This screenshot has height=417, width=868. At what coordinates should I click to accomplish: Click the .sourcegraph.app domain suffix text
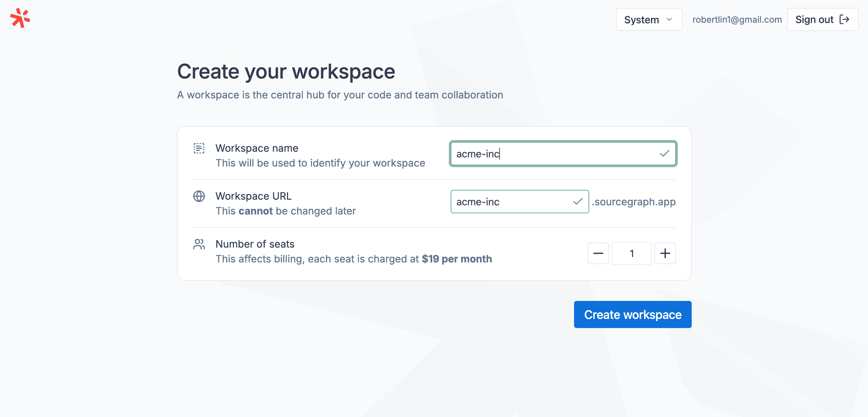[x=633, y=202]
